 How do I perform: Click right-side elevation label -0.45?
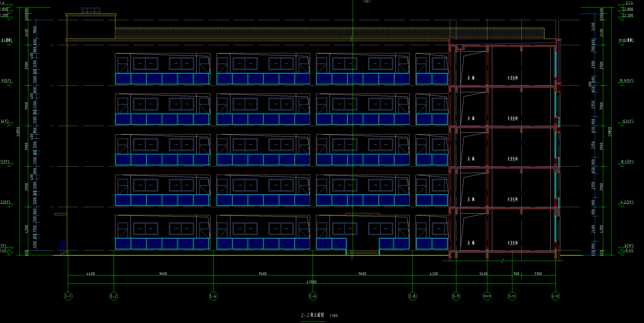pyautogui.click(x=629, y=250)
